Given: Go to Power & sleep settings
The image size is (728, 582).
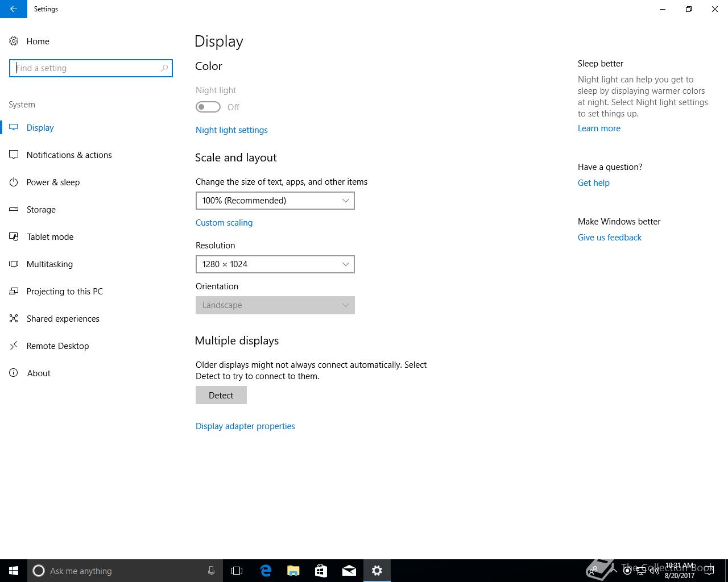Looking at the screenshot, I should pos(53,182).
